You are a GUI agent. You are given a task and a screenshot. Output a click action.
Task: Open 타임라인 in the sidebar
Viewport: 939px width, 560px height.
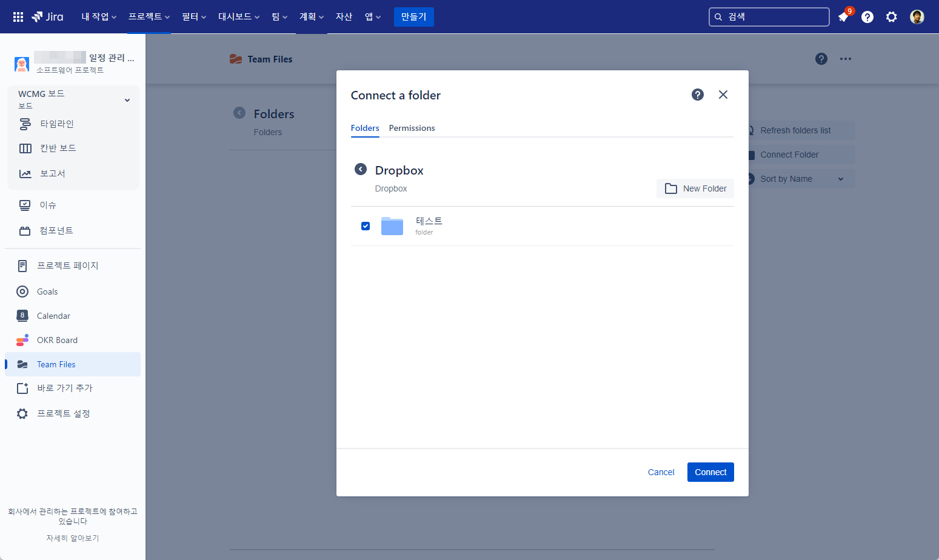73,124
